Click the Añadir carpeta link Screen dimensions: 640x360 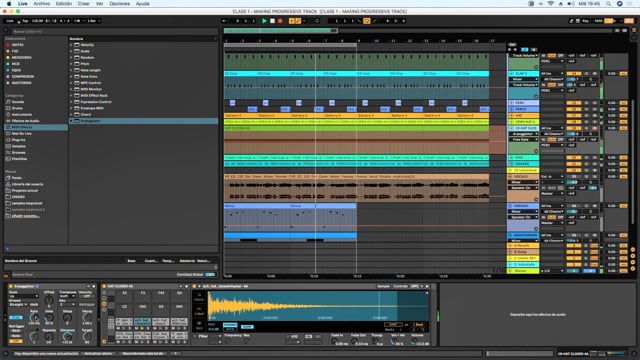(x=25, y=216)
